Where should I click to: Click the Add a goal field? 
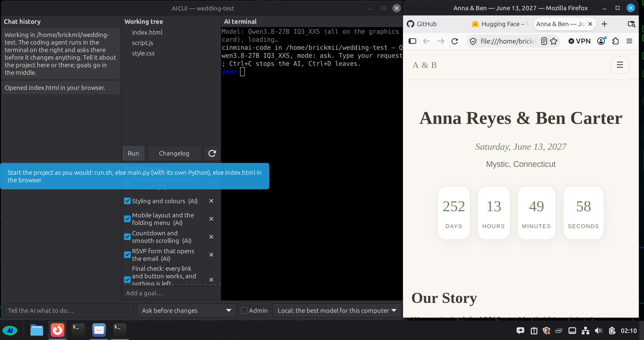171,293
